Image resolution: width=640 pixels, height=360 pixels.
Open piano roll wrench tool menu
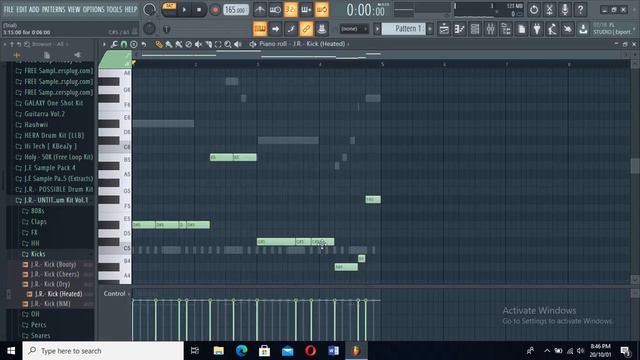tap(114, 44)
